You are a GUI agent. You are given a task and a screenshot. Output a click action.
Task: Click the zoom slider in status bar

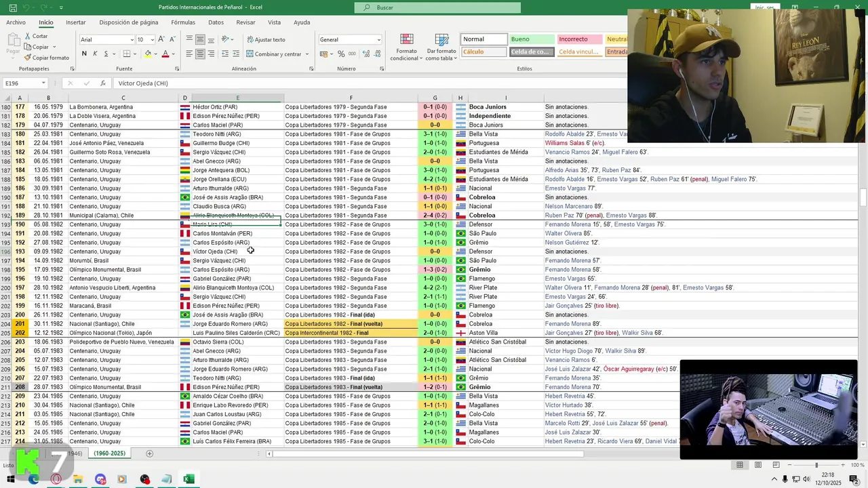[x=816, y=465]
